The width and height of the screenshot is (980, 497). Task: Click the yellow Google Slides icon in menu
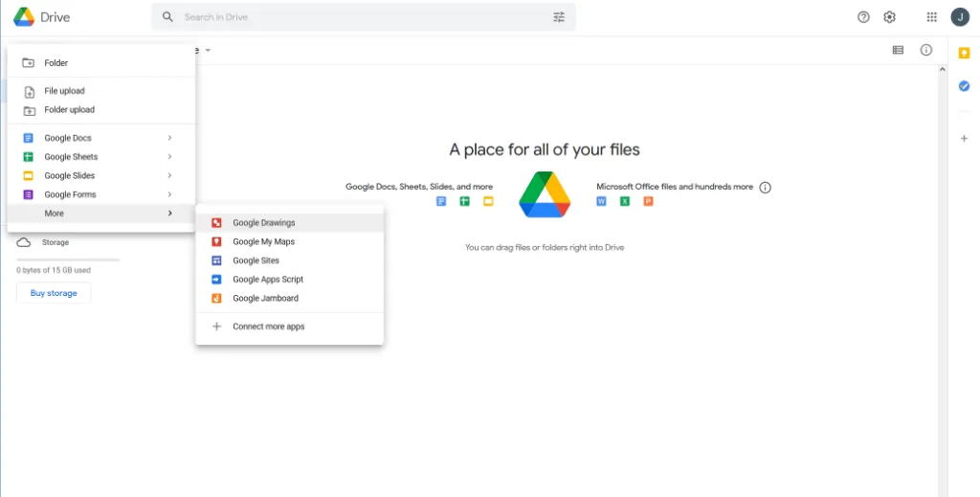coord(28,175)
